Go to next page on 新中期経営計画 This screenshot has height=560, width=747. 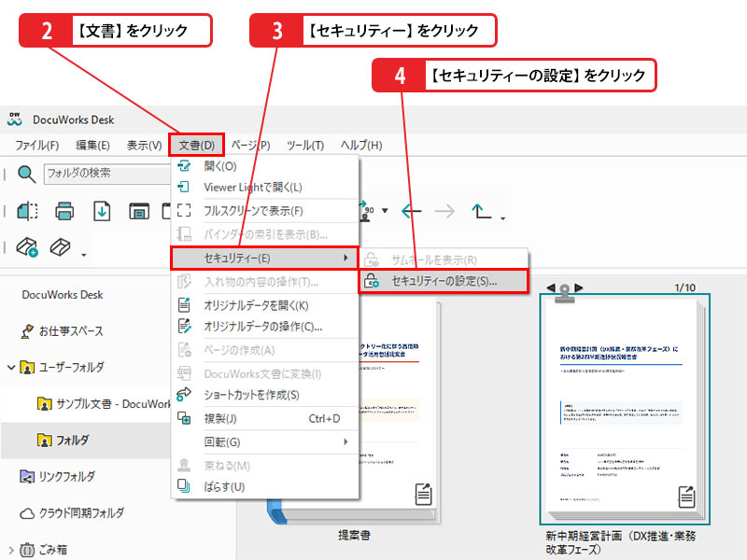[x=579, y=287]
